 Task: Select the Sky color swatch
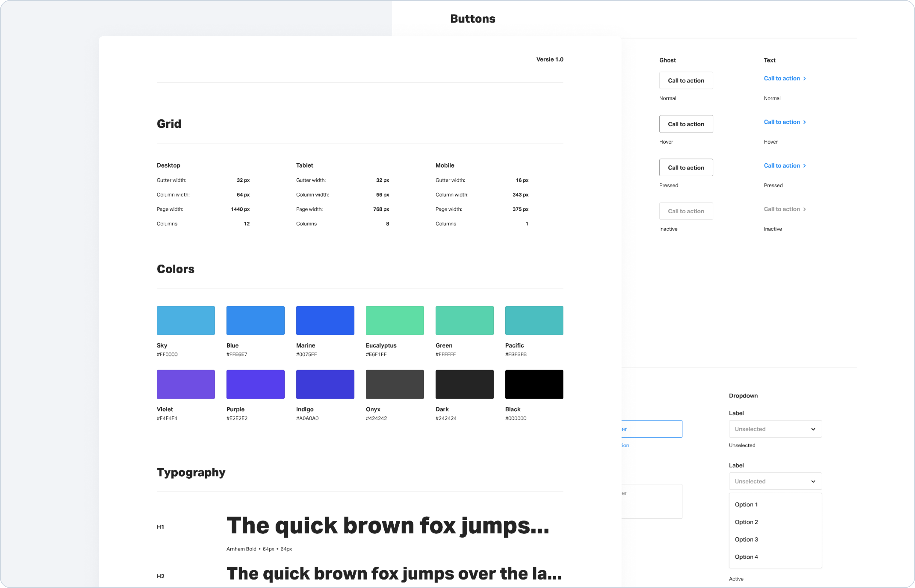click(x=186, y=321)
